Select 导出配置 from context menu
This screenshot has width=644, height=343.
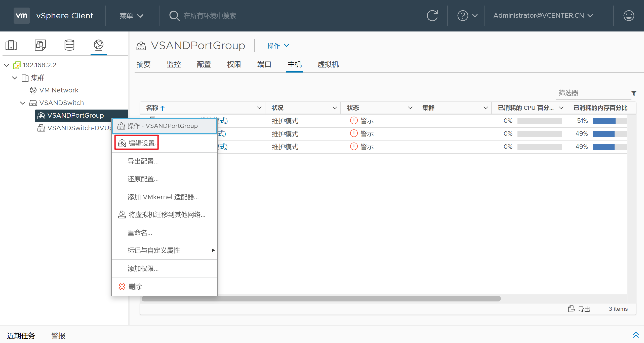pos(165,161)
